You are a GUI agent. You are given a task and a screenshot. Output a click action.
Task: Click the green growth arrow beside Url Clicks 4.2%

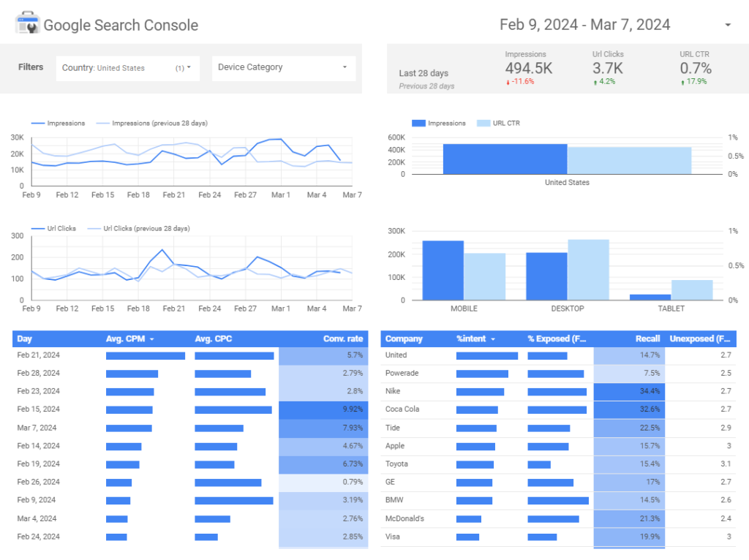595,84
